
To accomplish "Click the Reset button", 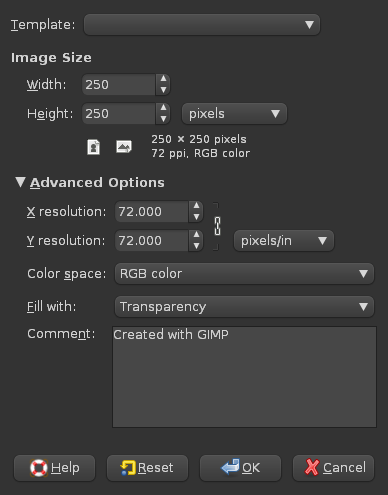I will [x=147, y=468].
